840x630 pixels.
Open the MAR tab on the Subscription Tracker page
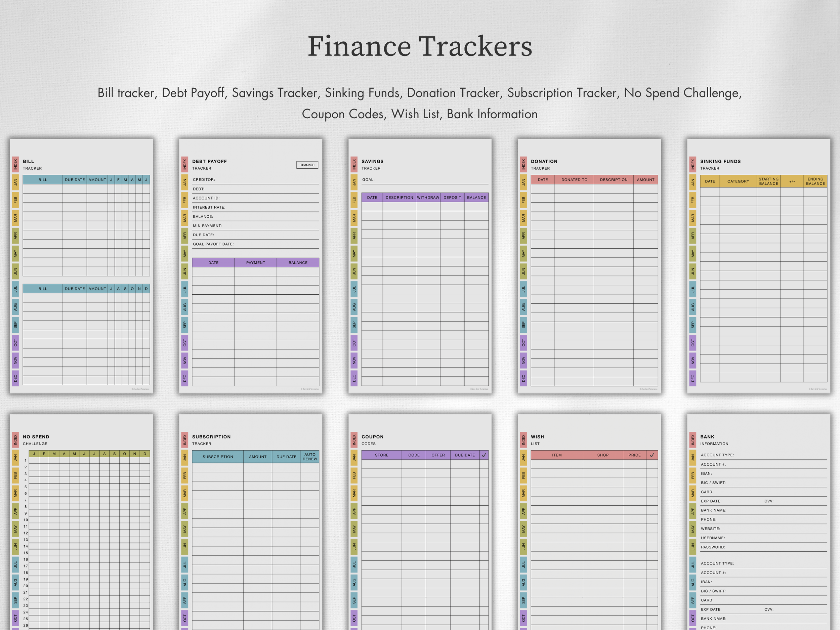pyautogui.click(x=185, y=493)
